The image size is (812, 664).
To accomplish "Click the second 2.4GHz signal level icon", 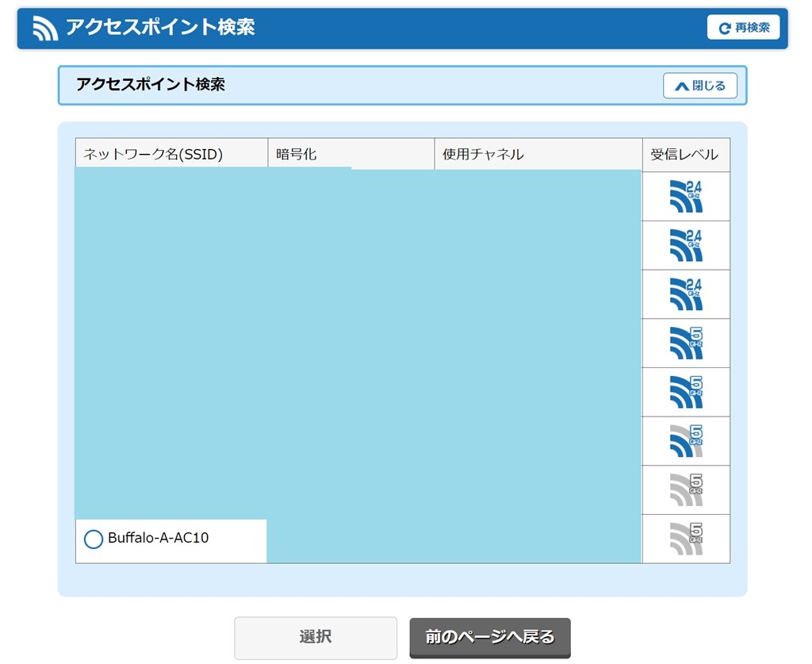I will (x=686, y=245).
